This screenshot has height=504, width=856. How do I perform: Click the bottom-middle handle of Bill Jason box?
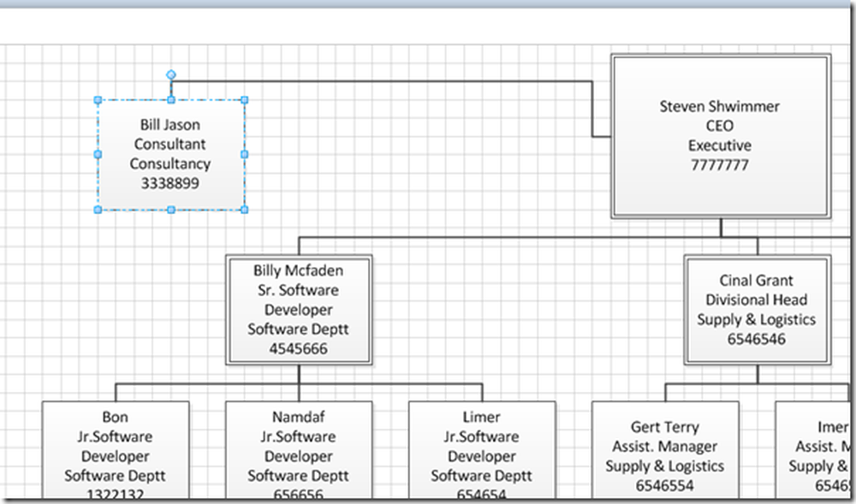(x=171, y=210)
